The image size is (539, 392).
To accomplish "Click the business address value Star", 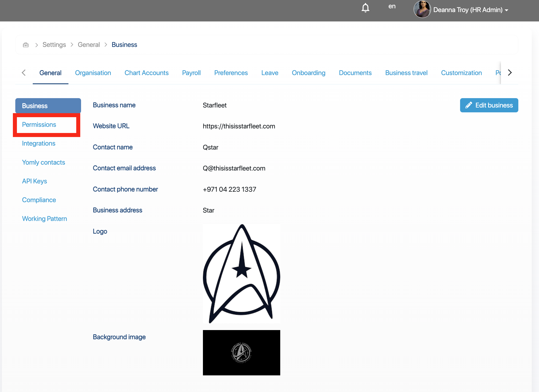I will (x=209, y=210).
